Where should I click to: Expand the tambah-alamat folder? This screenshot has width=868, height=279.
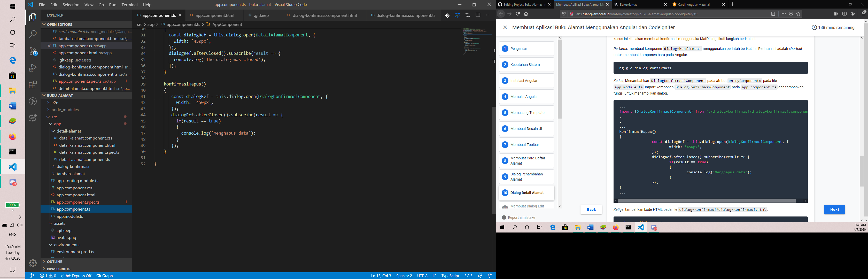(x=86, y=174)
